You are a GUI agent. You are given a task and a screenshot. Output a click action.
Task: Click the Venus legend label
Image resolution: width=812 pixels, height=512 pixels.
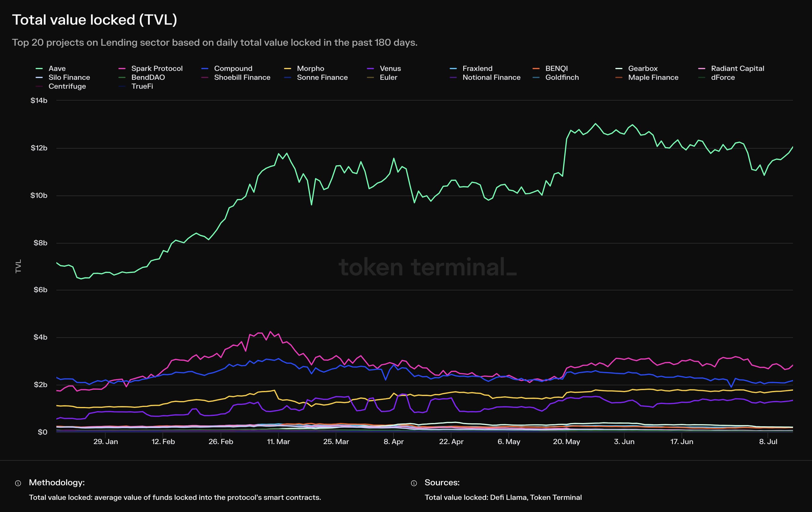point(390,69)
